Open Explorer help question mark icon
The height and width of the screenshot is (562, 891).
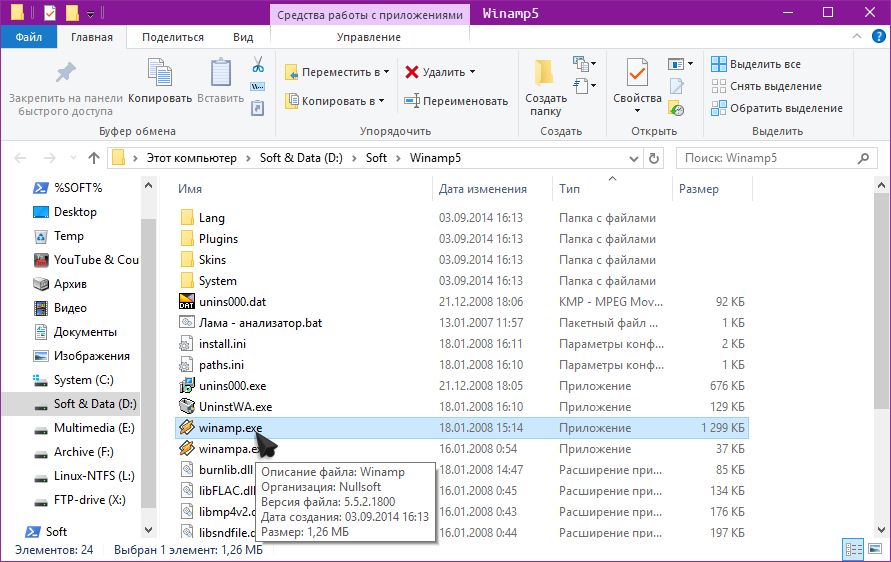tap(878, 37)
